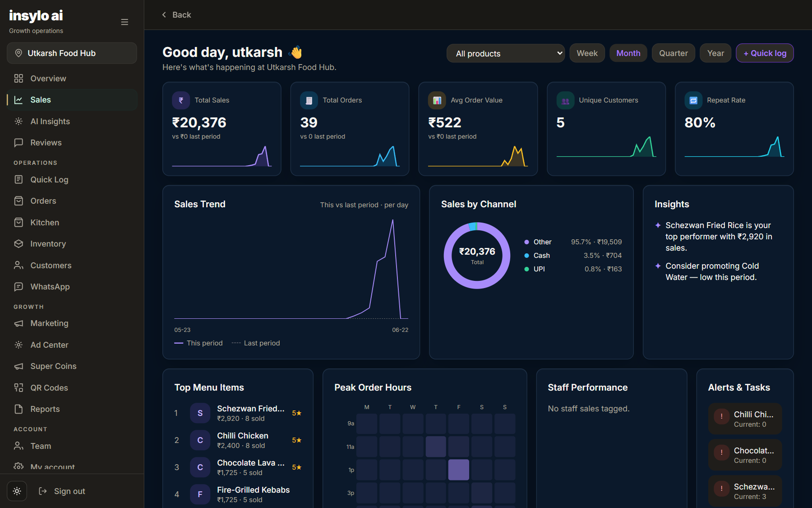Click the Cash channel blue legend dot
This screenshot has height=508, width=812.
pyautogui.click(x=526, y=256)
